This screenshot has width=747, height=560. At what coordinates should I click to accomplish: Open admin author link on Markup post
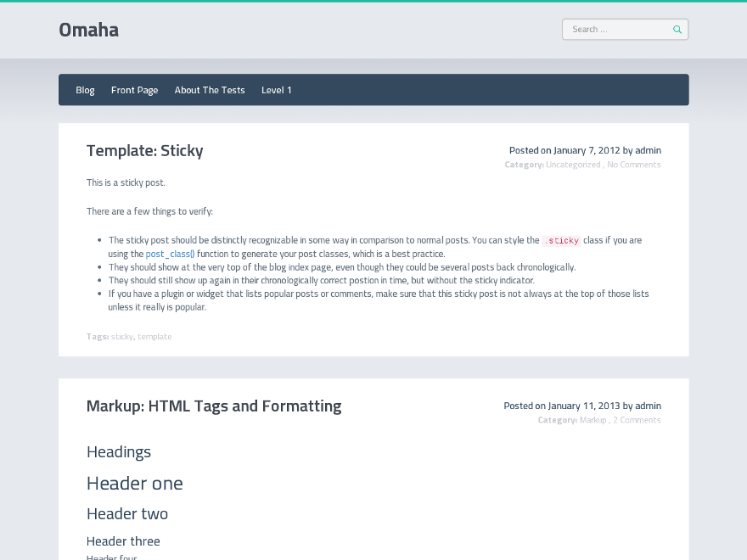click(x=648, y=406)
